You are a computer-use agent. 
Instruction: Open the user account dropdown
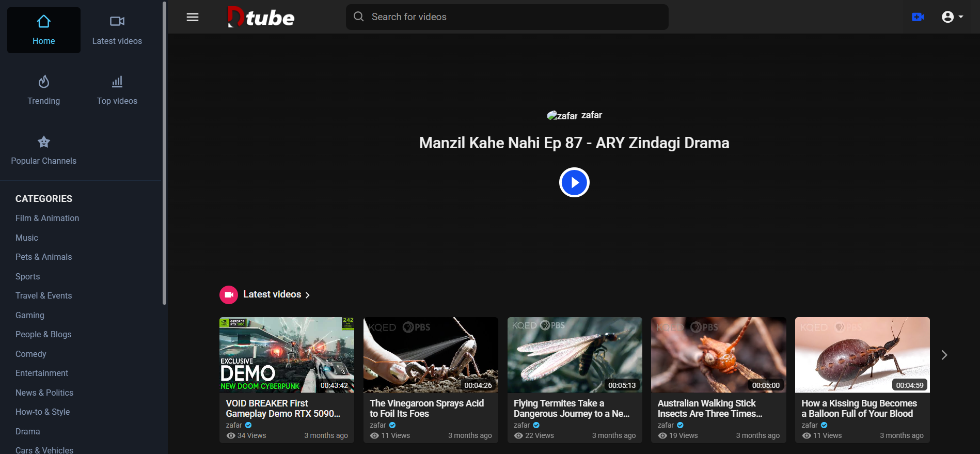953,17
